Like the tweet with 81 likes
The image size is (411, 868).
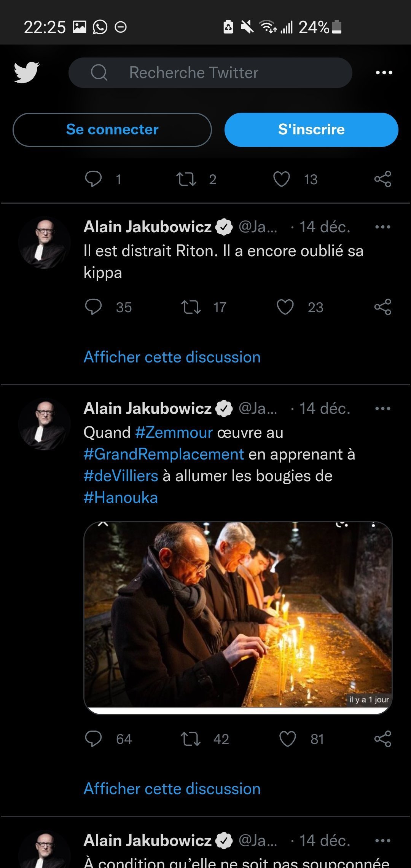(x=287, y=739)
